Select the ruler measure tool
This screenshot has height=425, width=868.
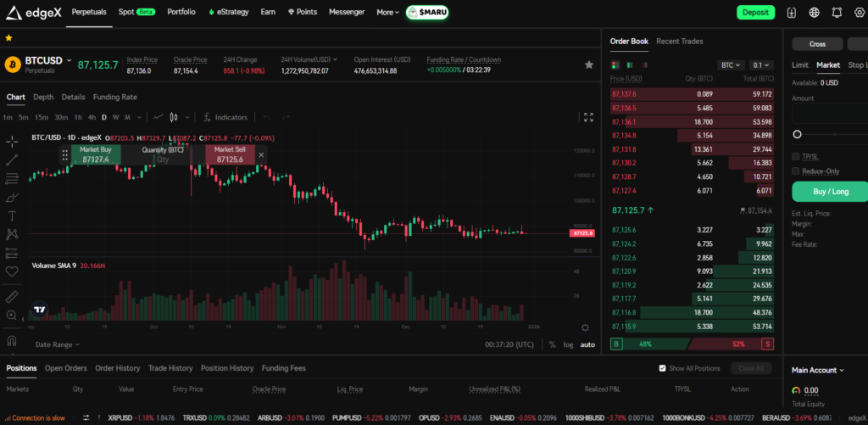[12, 297]
